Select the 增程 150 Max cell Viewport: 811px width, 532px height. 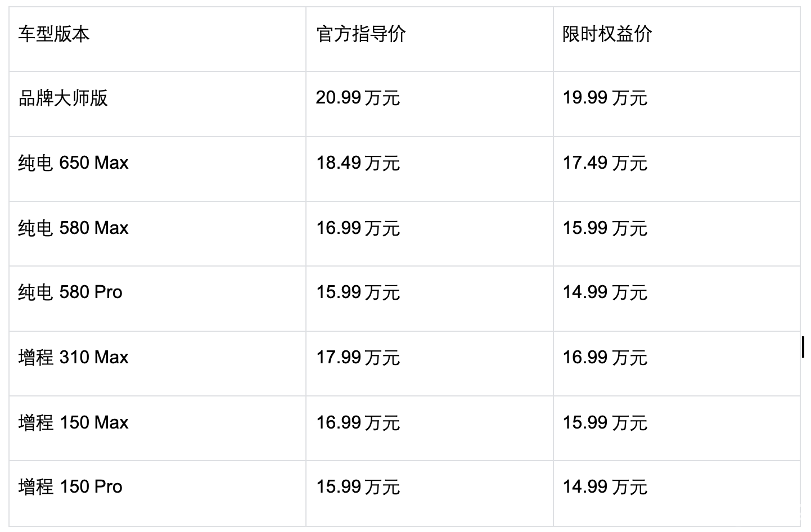[x=73, y=423]
